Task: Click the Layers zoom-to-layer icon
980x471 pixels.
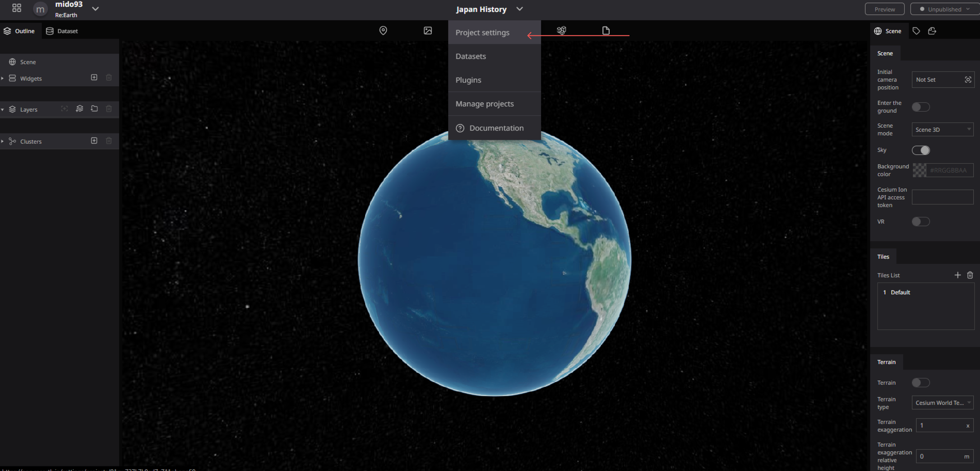Action: click(65, 109)
